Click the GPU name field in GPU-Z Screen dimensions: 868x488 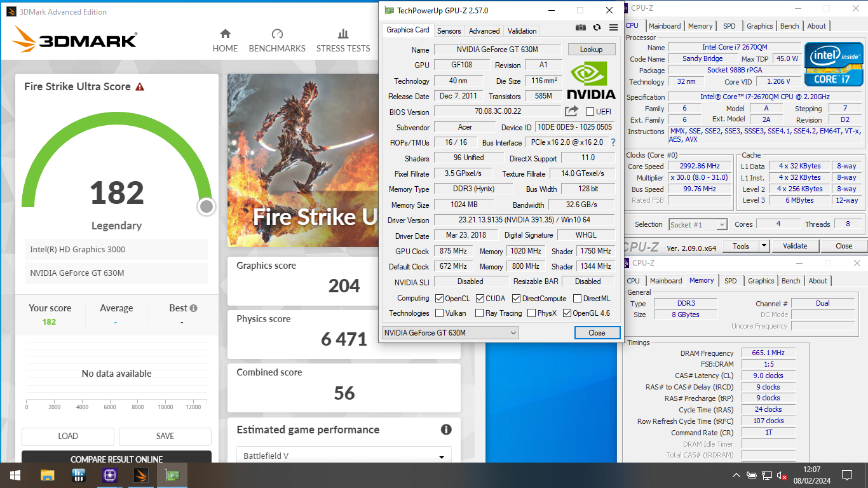[498, 50]
